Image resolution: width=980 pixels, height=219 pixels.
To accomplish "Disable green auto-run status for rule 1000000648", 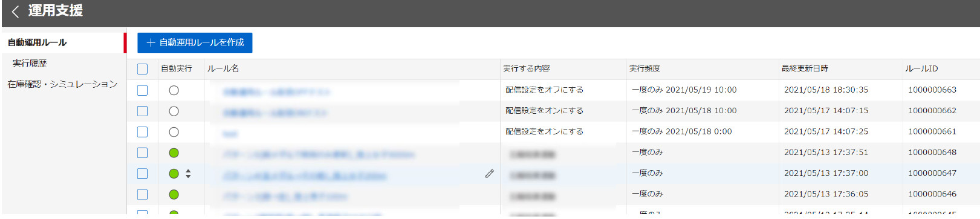I will [174, 153].
